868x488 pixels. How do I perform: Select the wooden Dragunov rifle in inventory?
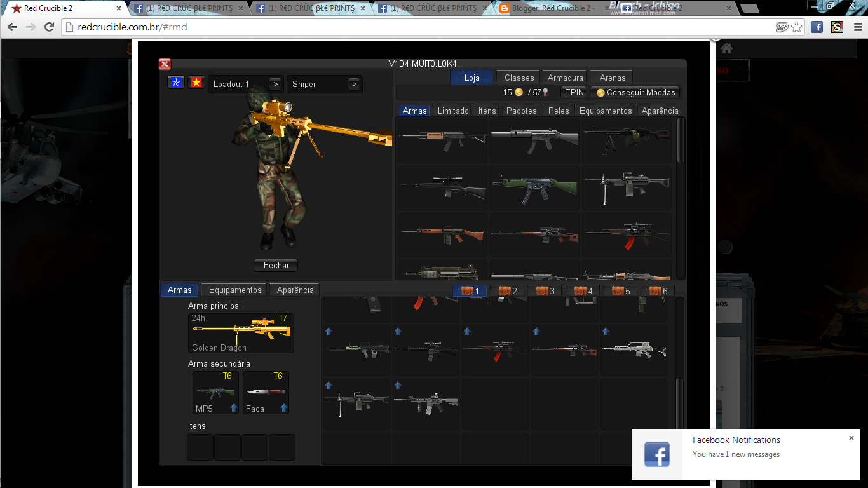tap(564, 350)
